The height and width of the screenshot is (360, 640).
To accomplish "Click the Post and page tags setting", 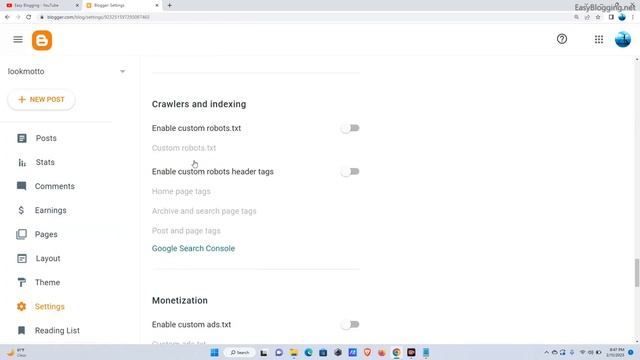I will [186, 231].
